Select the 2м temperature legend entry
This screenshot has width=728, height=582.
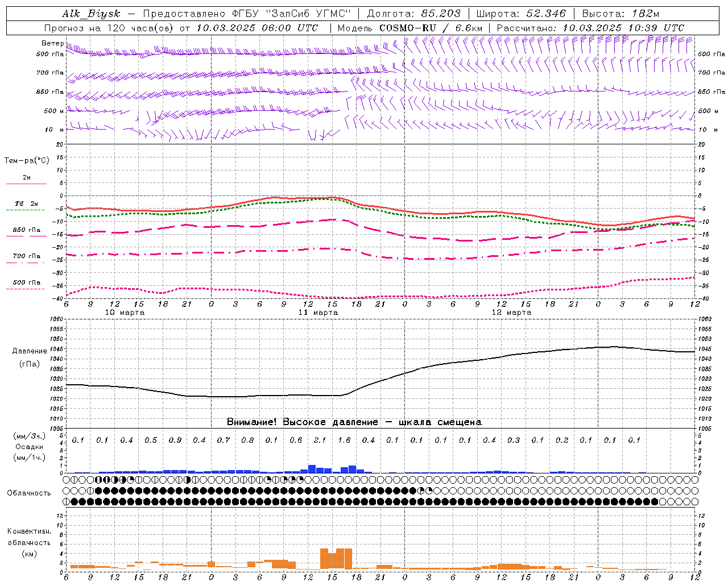(x=27, y=178)
